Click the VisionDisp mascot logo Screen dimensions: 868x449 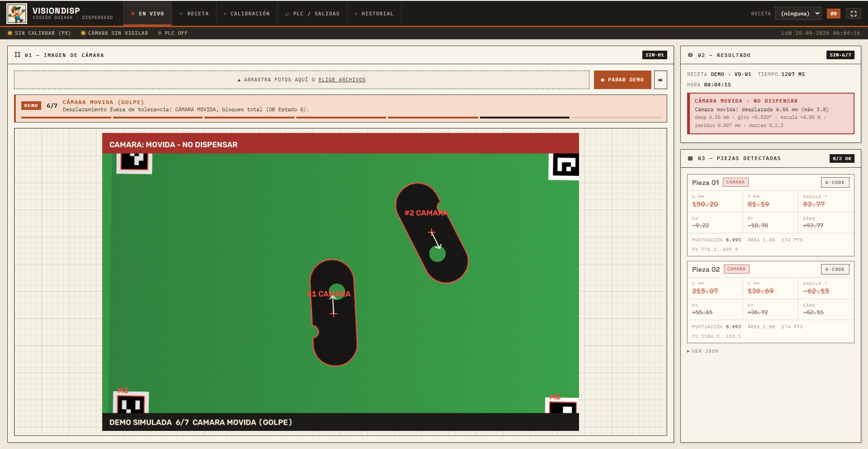coord(17,14)
